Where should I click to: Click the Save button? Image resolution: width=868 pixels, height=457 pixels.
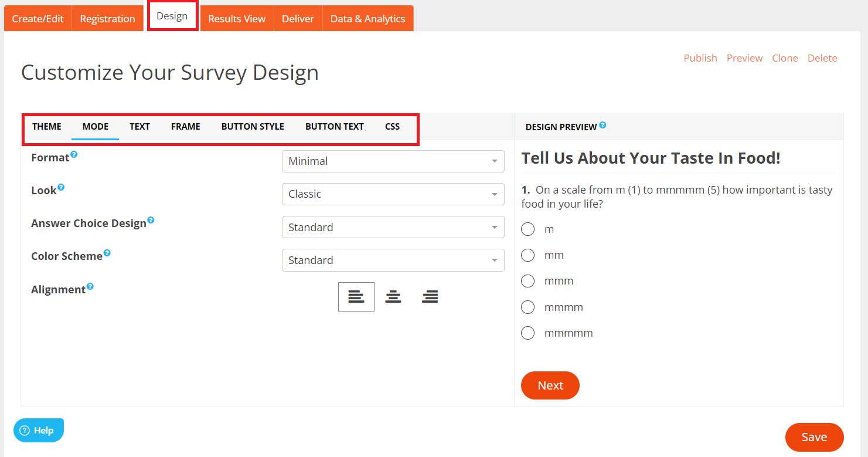click(814, 437)
